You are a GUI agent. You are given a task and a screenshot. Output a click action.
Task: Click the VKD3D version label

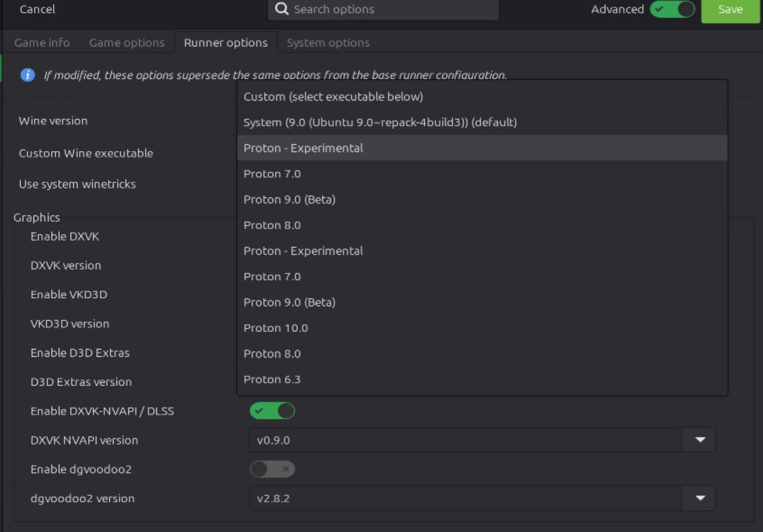(x=70, y=324)
